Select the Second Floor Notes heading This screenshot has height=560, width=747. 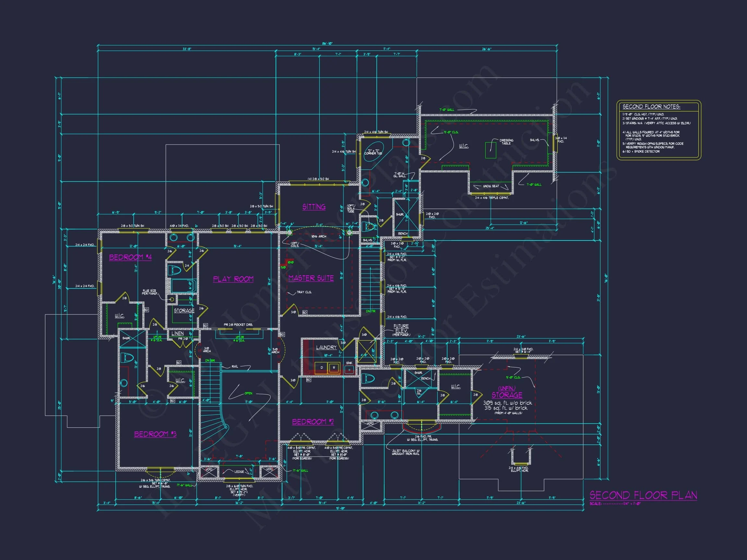(x=651, y=107)
